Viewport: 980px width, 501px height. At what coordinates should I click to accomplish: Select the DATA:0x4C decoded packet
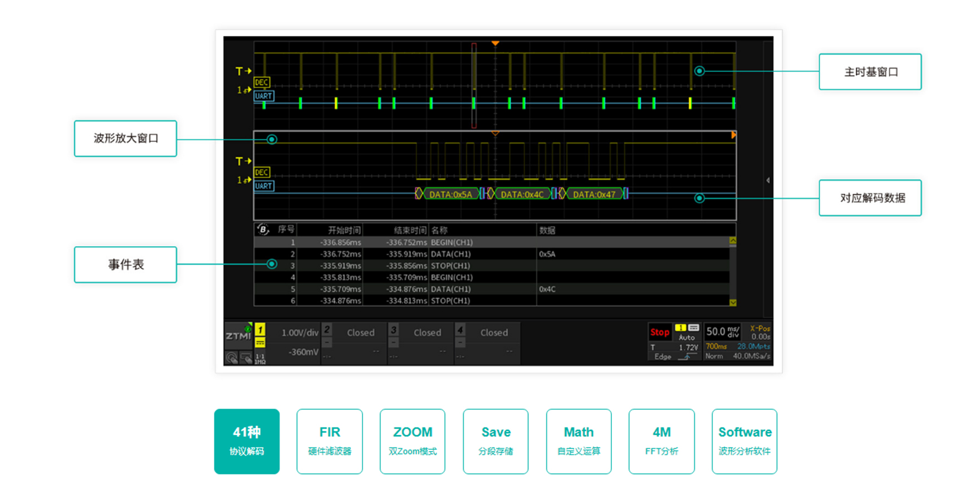pos(522,194)
